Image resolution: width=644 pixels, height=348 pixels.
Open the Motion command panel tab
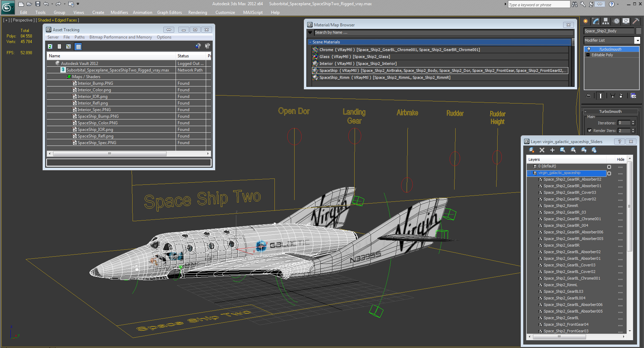point(616,21)
